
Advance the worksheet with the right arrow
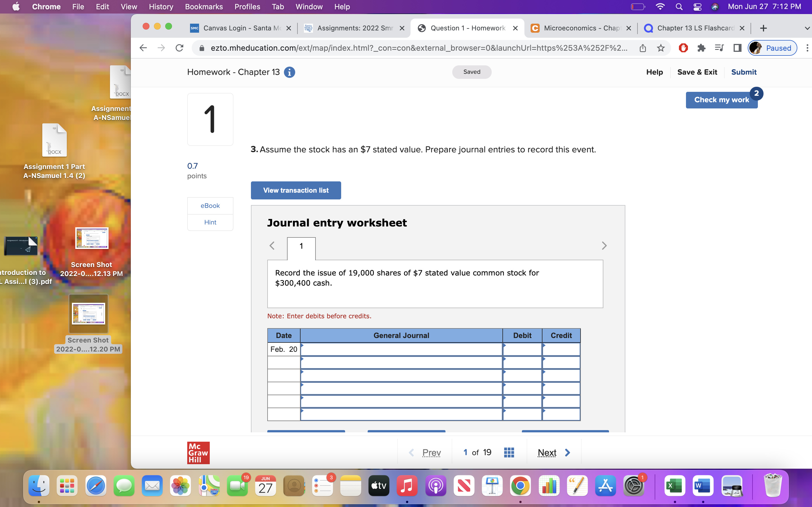coord(604,245)
